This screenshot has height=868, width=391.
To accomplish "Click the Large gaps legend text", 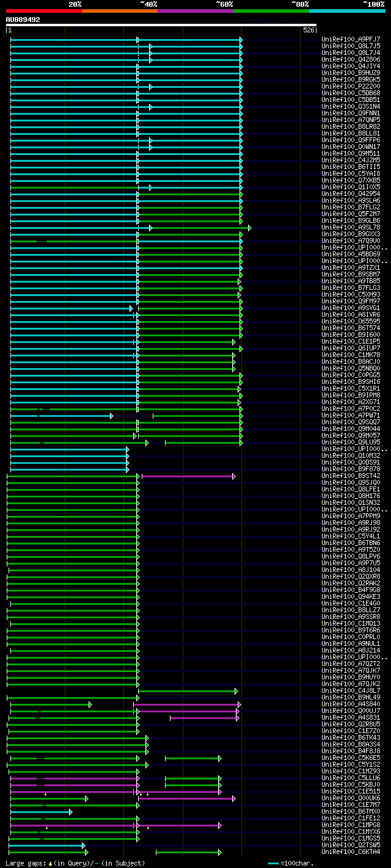I will coord(76,864).
